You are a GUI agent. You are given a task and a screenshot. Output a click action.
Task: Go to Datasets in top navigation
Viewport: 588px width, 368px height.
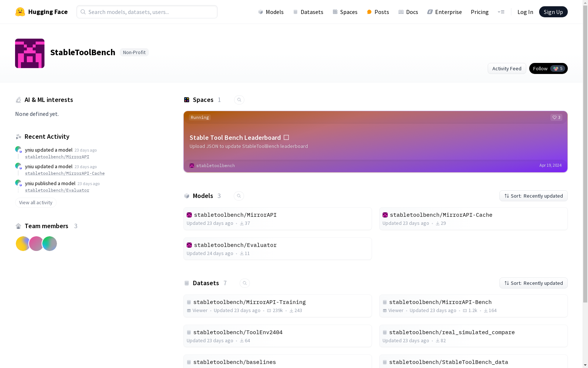point(308,12)
